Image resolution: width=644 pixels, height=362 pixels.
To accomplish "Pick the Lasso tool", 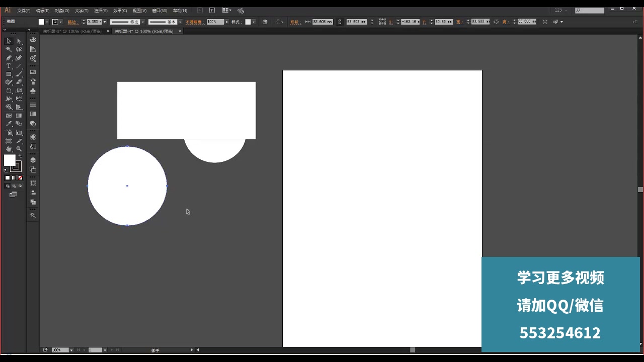I will (19, 49).
